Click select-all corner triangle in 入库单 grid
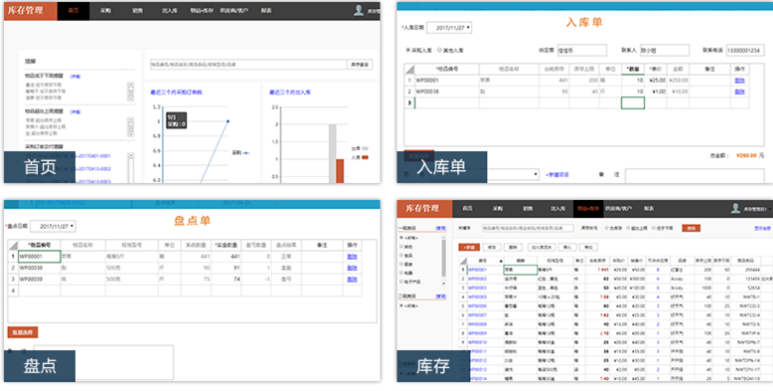 (x=409, y=69)
